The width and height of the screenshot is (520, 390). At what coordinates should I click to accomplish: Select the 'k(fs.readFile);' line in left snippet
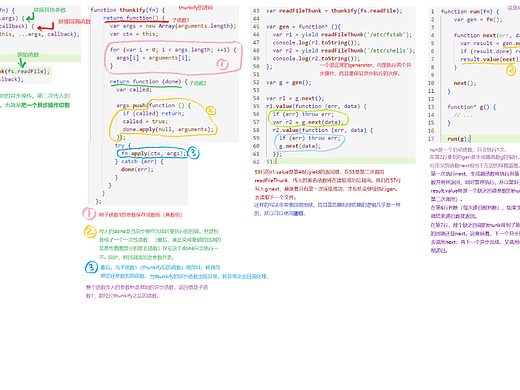pyautogui.click(x=25, y=71)
